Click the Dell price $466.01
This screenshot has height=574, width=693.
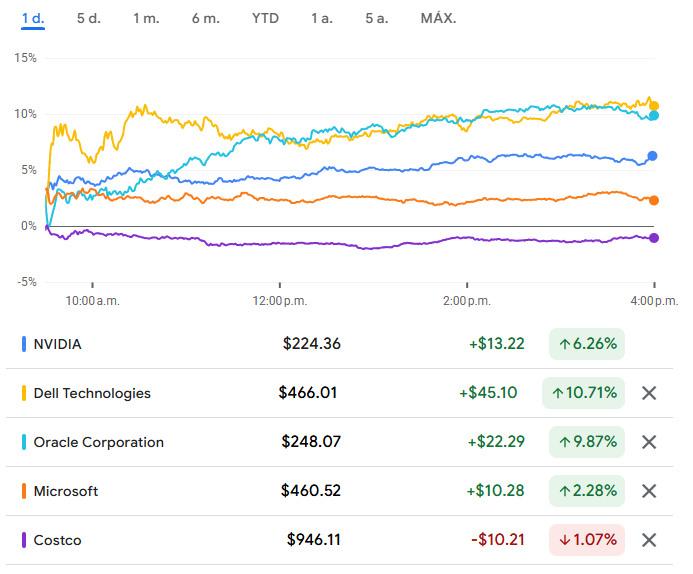(x=308, y=393)
